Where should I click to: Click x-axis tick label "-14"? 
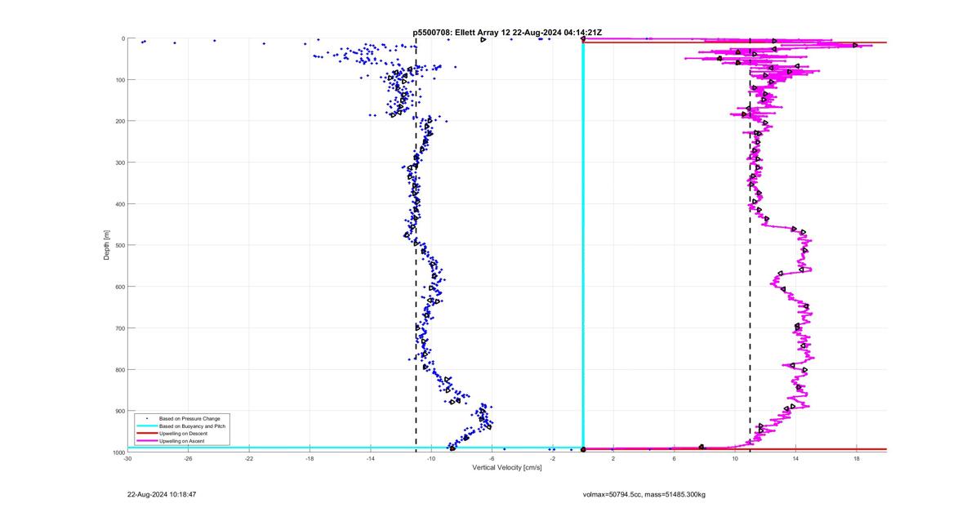click(370, 458)
